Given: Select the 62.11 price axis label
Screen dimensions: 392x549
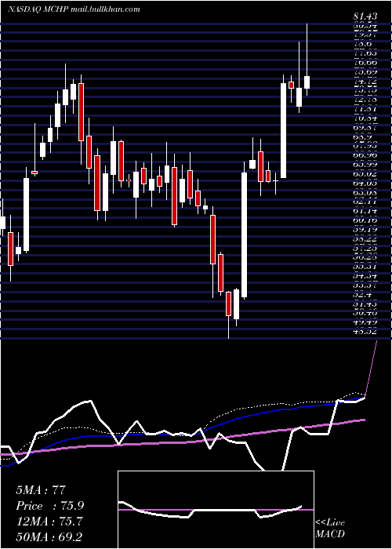Looking at the screenshot, I should pos(365,202).
